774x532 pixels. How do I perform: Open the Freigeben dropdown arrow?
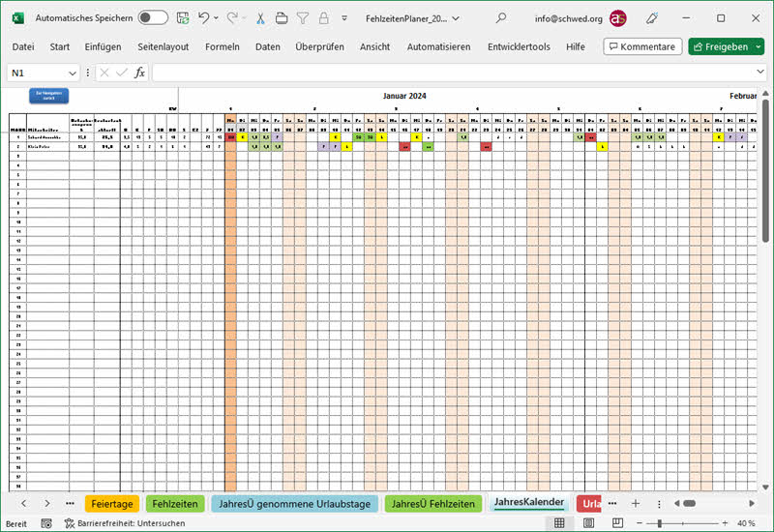tap(758, 46)
